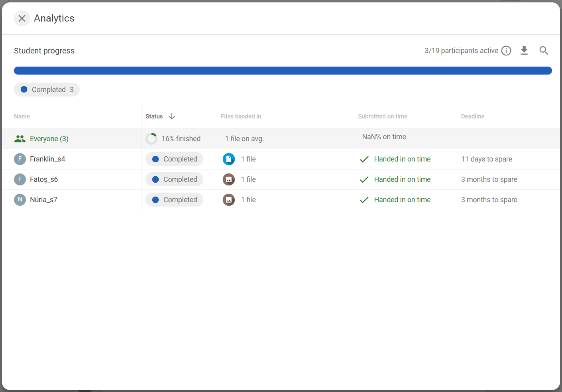Click Núria_s7's 'Handed in on time' text

[x=402, y=200]
